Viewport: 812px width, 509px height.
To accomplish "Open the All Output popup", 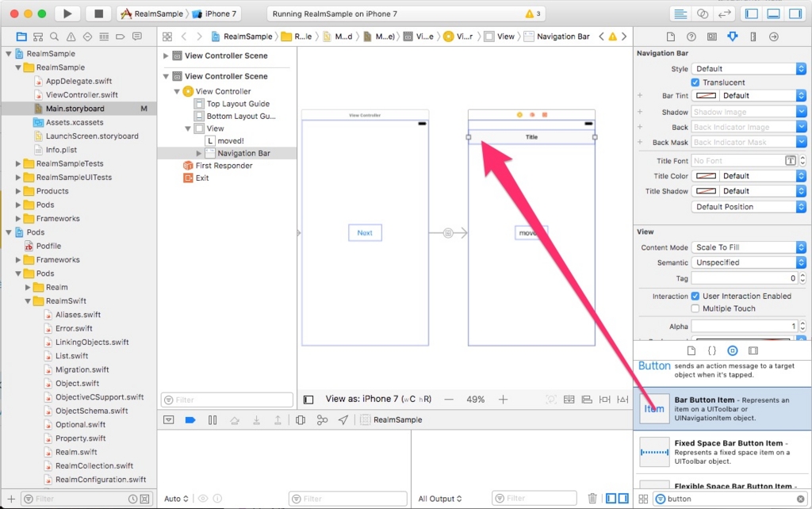I will pyautogui.click(x=439, y=499).
